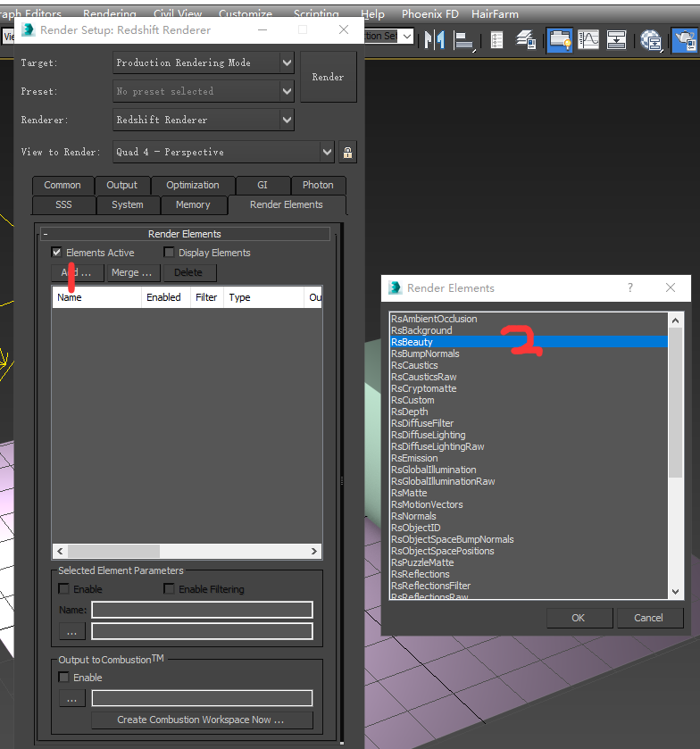Collapse the Render Elements rollout header
The height and width of the screenshot is (749, 700).
185,234
